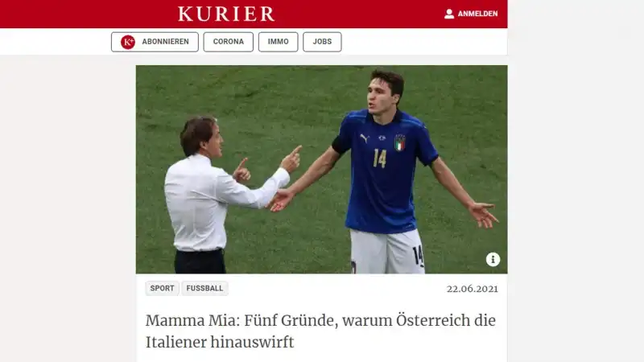Go to homepage via the KURIER logo
644x362 pixels.
pyautogui.click(x=226, y=14)
